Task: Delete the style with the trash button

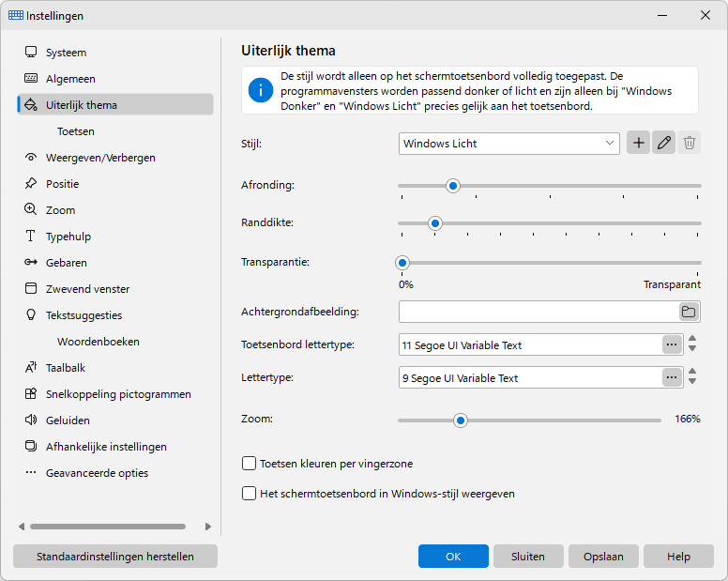Action: [x=690, y=143]
